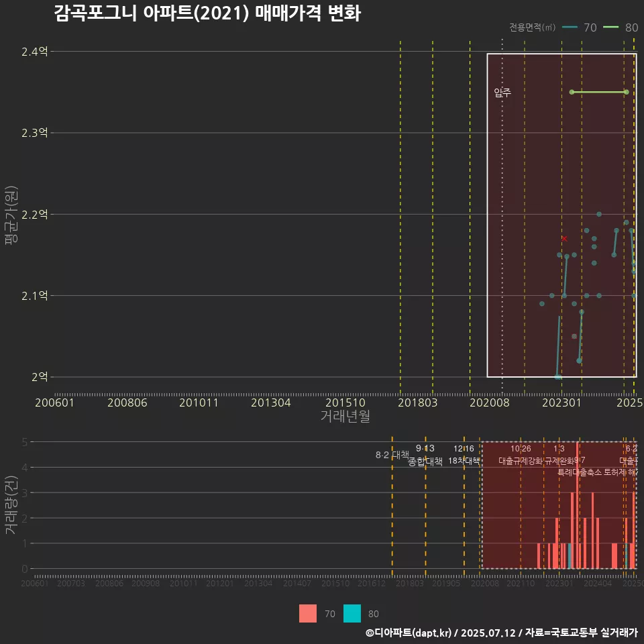Click the 전용면적(㎡) legend title

coord(532,28)
